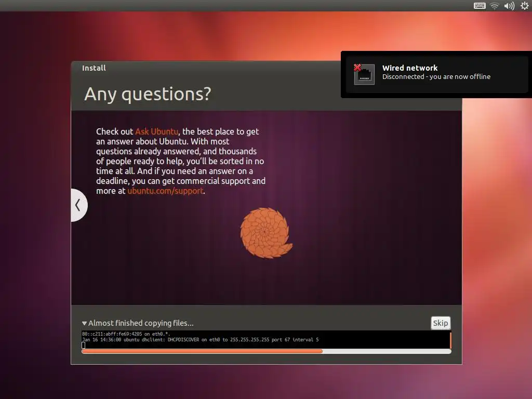
Task: Click the 'on eth0.*.' log line
Action: coord(126,334)
